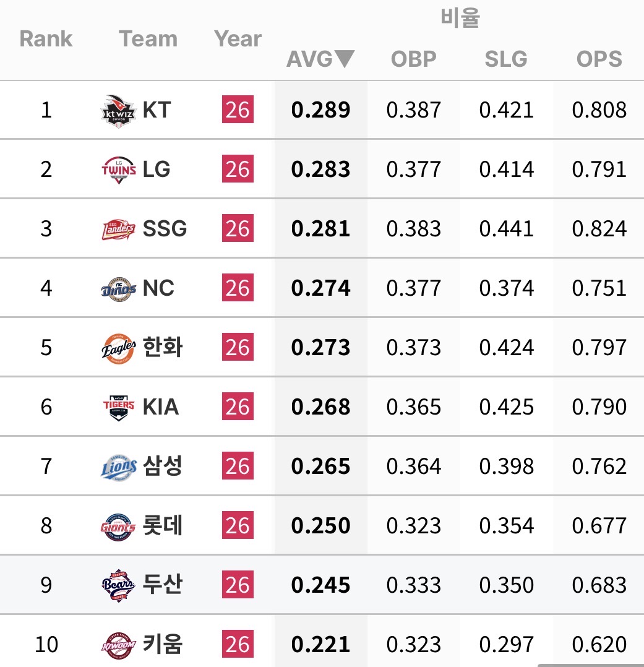
Task: Click the KT Wiz team logo
Action: [x=119, y=111]
